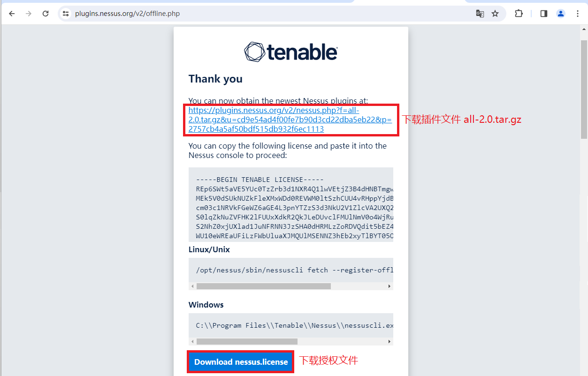Click the Windows command horizontal scrollbar thumb
588x376 pixels.
click(247, 341)
